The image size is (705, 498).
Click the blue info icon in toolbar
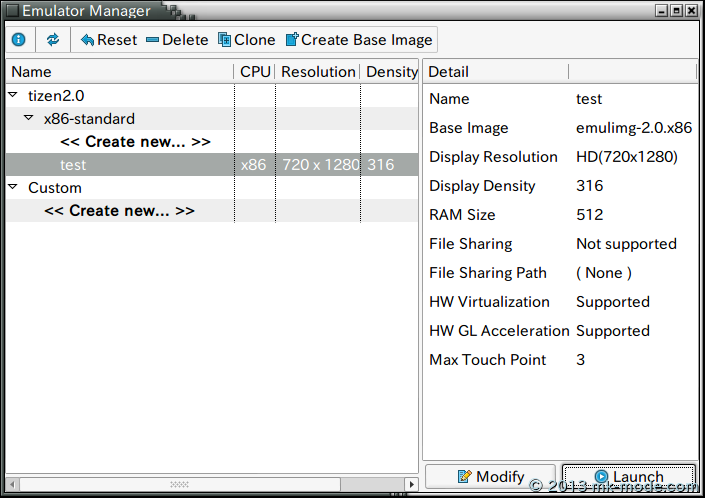(18, 40)
